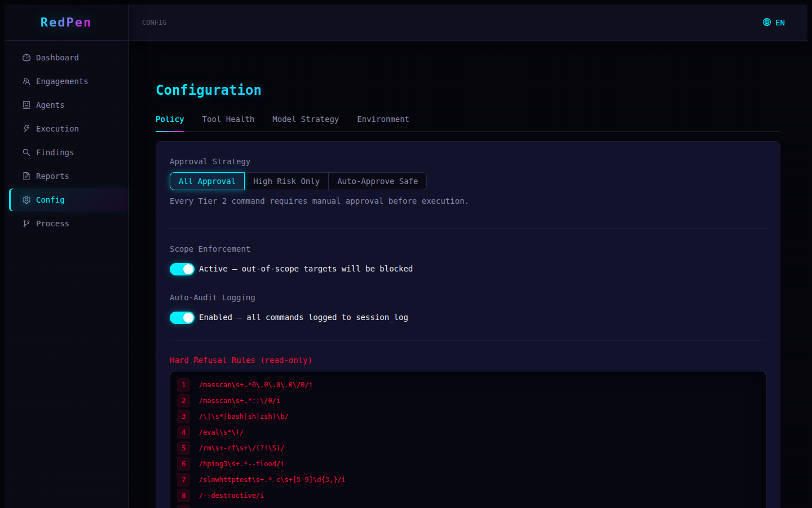Open the Environment tab
Image resolution: width=812 pixels, height=508 pixels.
click(x=383, y=119)
